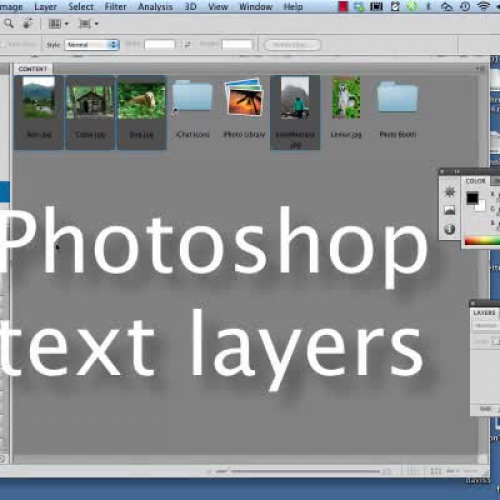Click the white background color swatch
The height and width of the screenshot is (500, 500).
pos(481,206)
